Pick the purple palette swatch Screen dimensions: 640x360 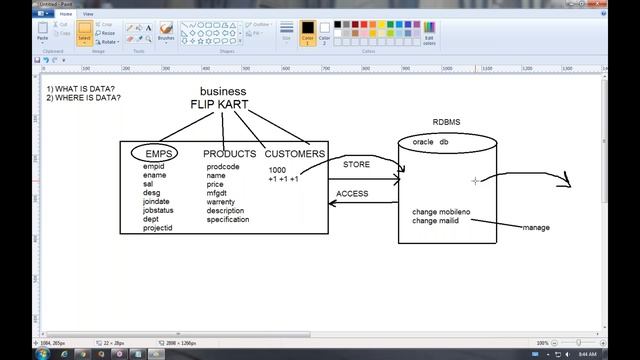click(417, 24)
